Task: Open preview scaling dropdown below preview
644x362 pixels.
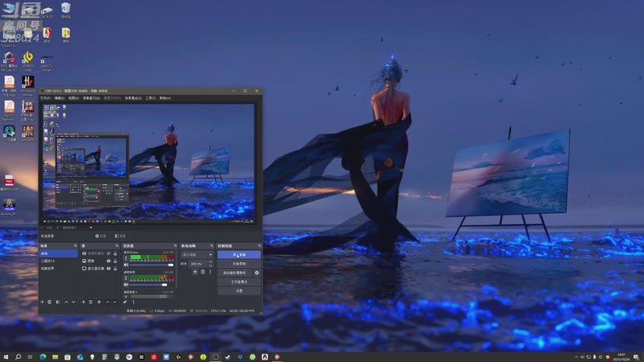Action: 76,228
